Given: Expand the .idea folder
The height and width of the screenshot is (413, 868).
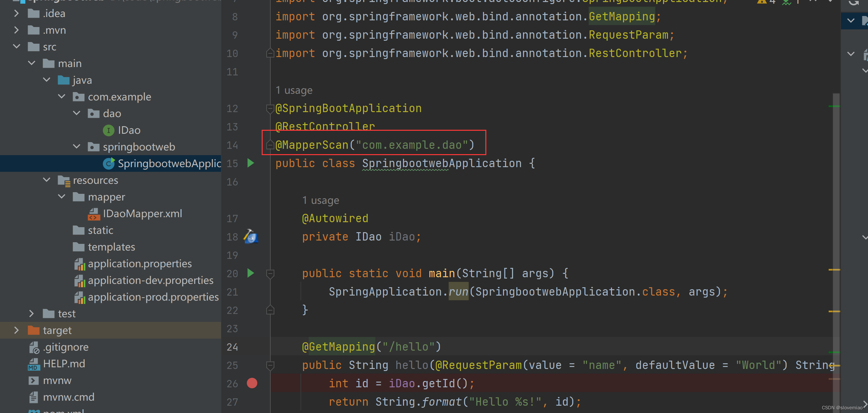Looking at the screenshot, I should tap(17, 13).
